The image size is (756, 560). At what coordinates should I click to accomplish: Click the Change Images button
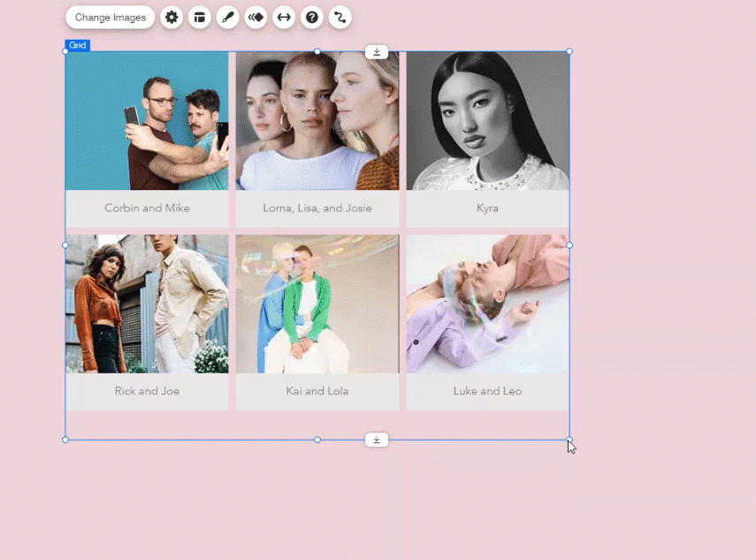111,17
